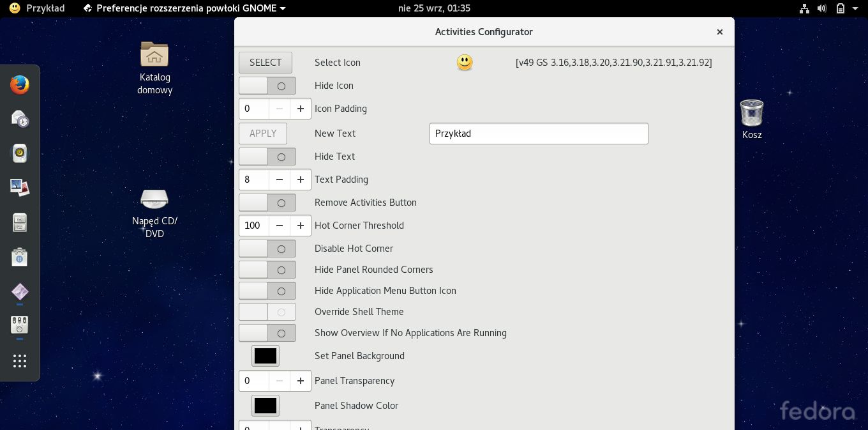Toggle Hide Application Menu Button Icon switch
The width and height of the screenshot is (868, 430).
[267, 291]
